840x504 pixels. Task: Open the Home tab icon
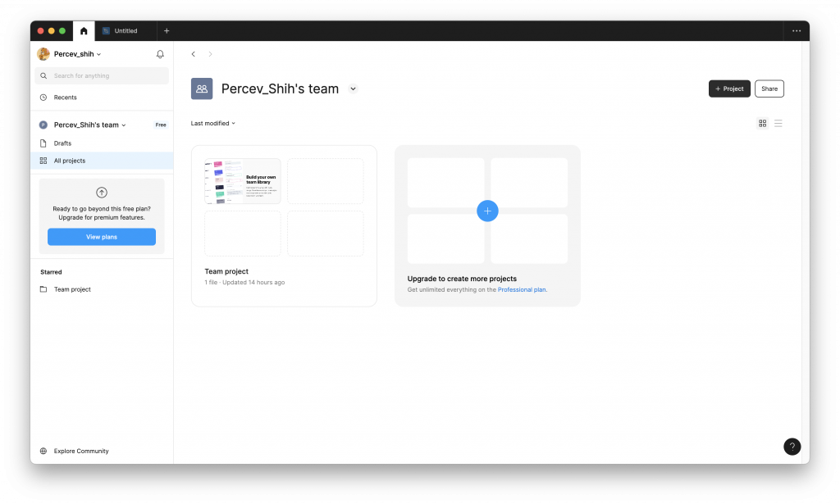84,31
